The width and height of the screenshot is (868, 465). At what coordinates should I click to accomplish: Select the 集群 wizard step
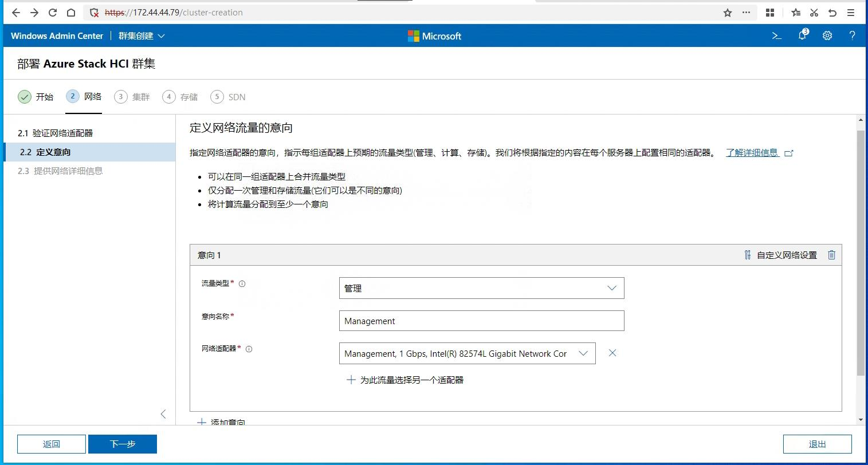132,97
